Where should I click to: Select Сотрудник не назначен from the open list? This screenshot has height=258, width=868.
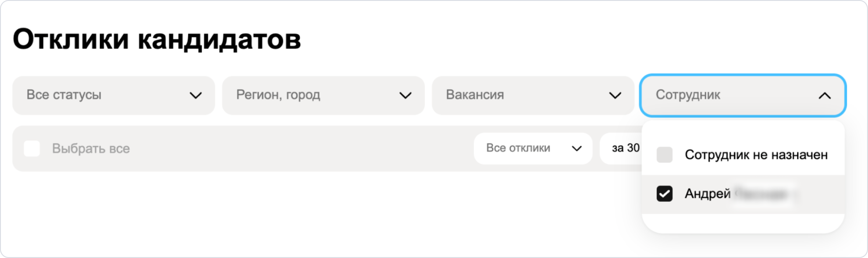click(x=757, y=154)
